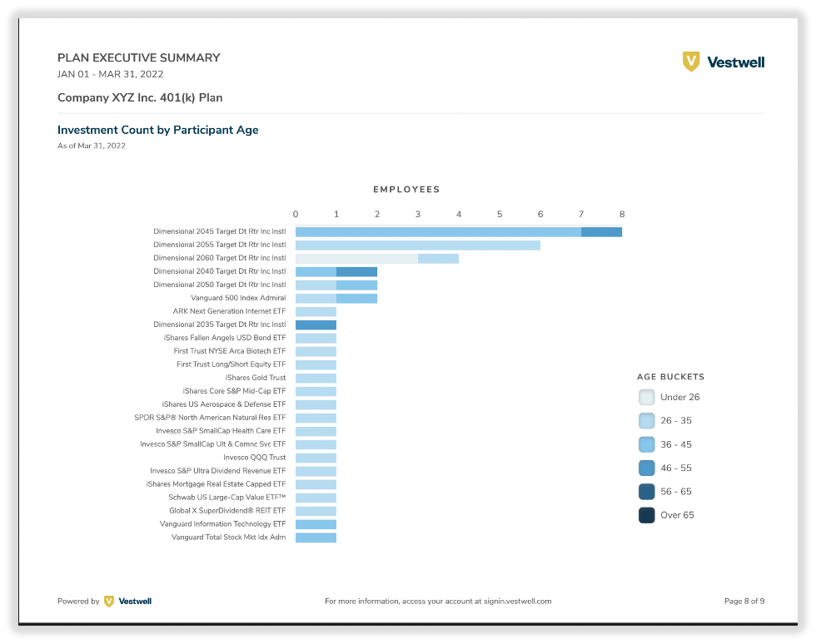Click the 'AGE BUCKETS' legend title
Screen dimensions: 816x644
670,377
